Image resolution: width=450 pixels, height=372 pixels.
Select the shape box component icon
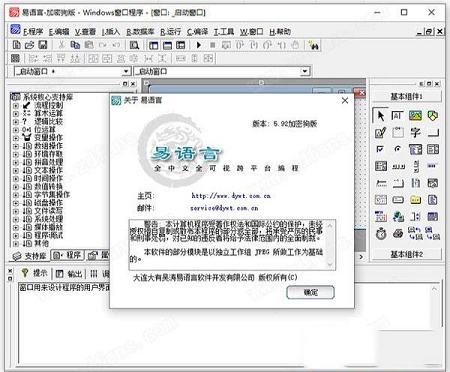pos(433,115)
